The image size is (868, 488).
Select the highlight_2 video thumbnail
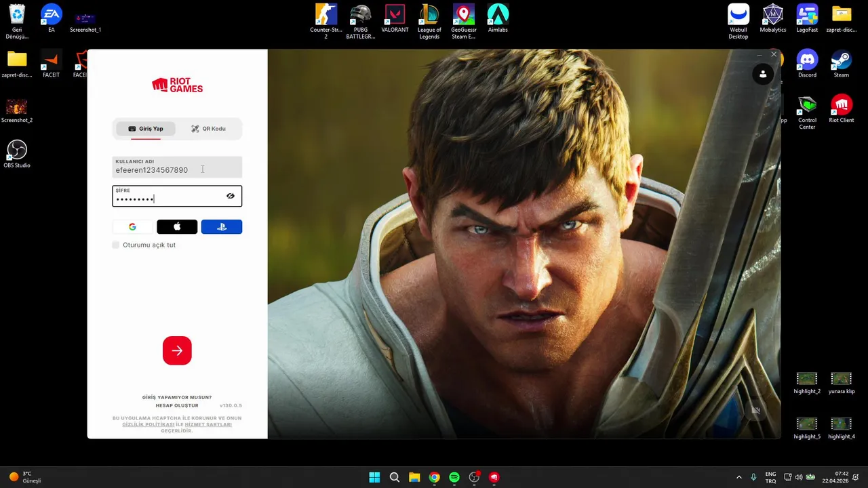pyautogui.click(x=807, y=383)
